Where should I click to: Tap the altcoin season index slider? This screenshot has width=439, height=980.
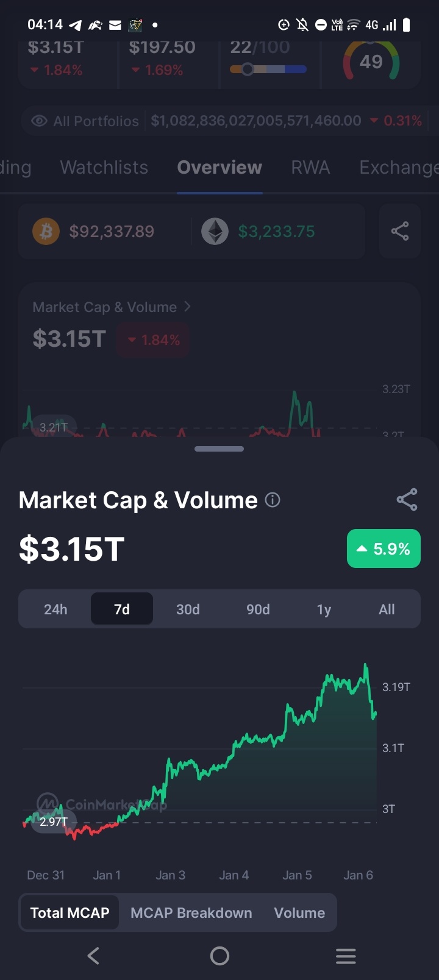click(268, 69)
